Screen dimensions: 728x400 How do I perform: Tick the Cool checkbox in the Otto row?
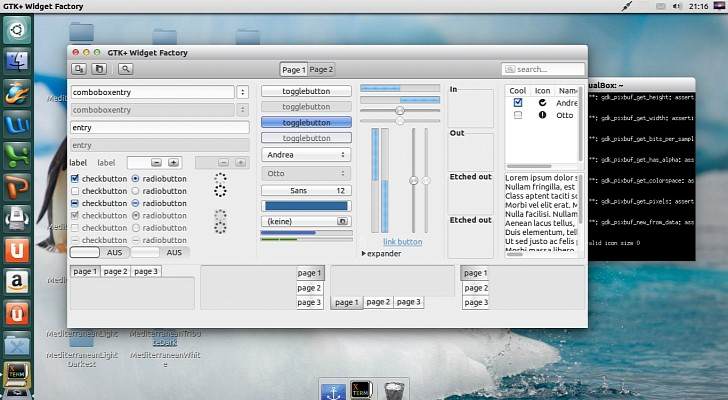click(x=517, y=115)
